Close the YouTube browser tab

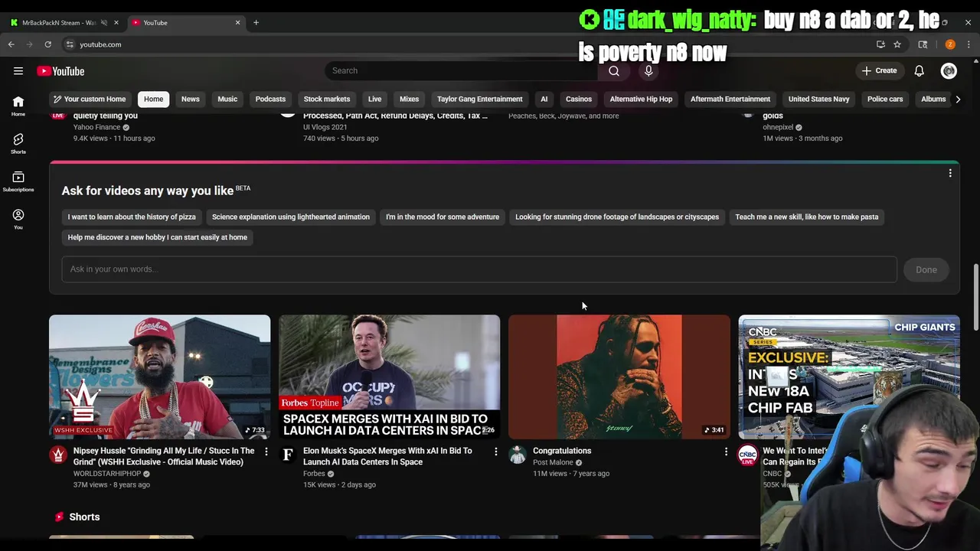point(237,22)
